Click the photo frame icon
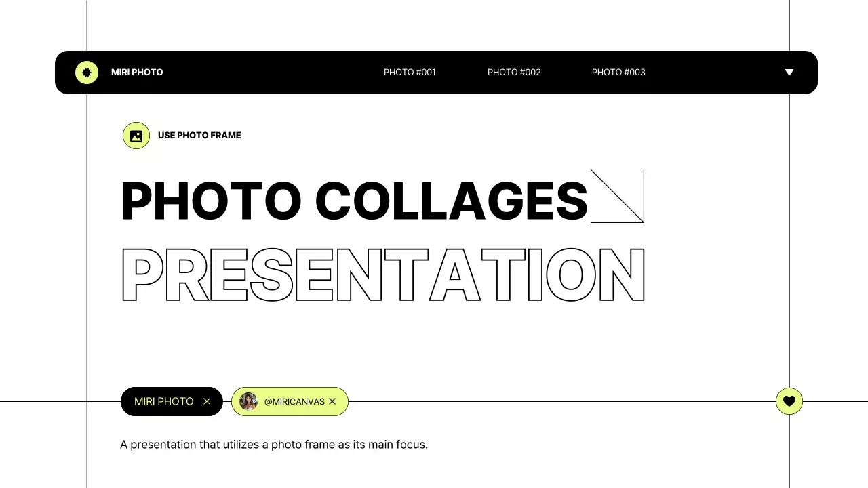Image resolution: width=868 pixels, height=488 pixels. click(136, 136)
